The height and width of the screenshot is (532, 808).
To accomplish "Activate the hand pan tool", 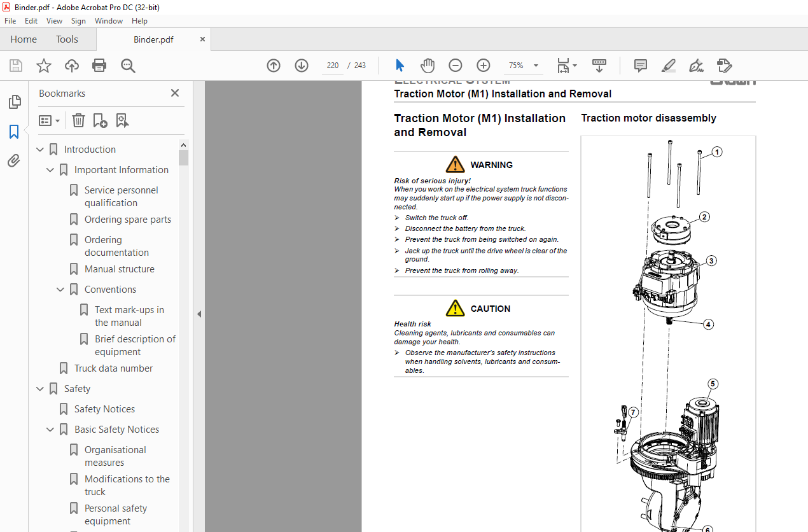I will click(428, 66).
